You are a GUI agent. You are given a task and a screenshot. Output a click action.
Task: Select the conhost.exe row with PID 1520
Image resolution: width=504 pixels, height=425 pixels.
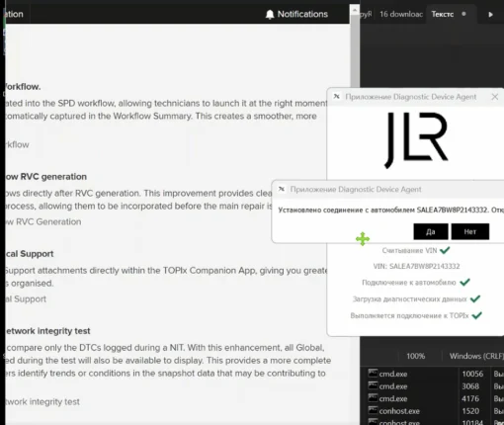tap(435, 411)
